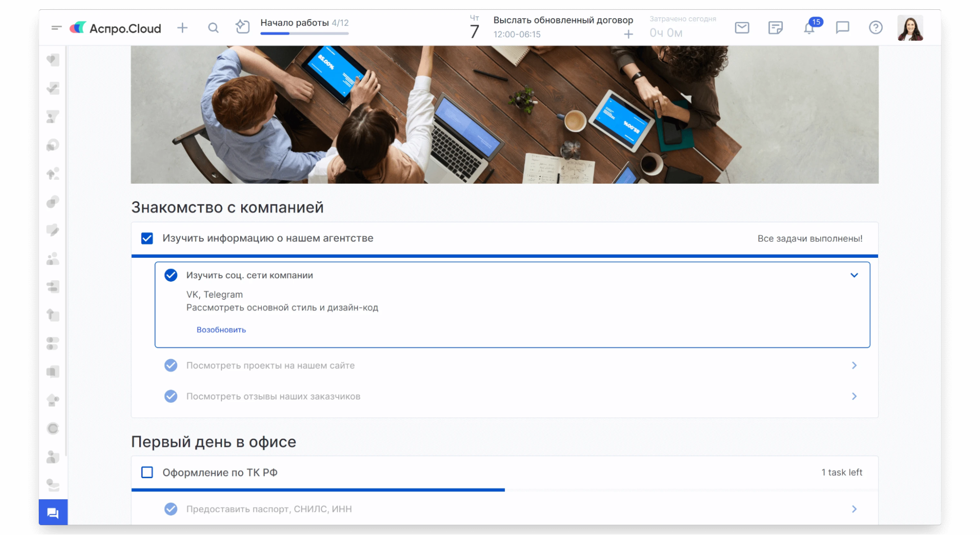The image size is (980, 535).
Task: Collapse the Изучить соц. сети компании item
Action: pos(854,275)
